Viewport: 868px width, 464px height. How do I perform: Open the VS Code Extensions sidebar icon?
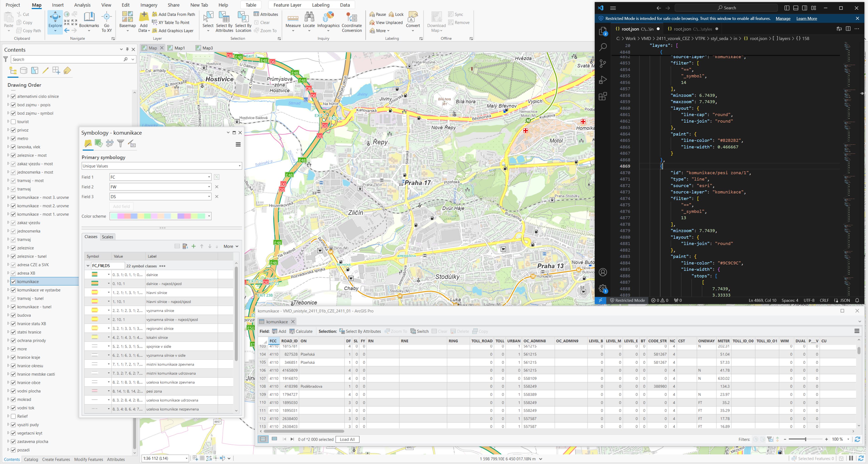(603, 96)
